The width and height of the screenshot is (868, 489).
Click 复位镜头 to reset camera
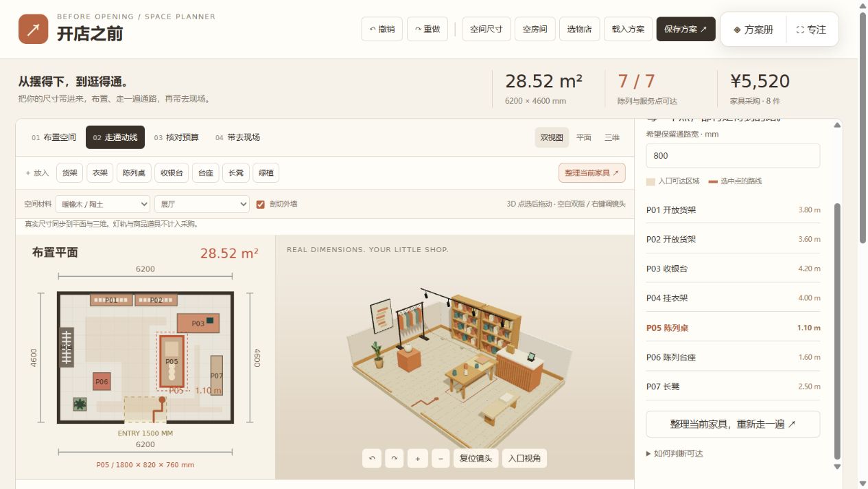476,458
